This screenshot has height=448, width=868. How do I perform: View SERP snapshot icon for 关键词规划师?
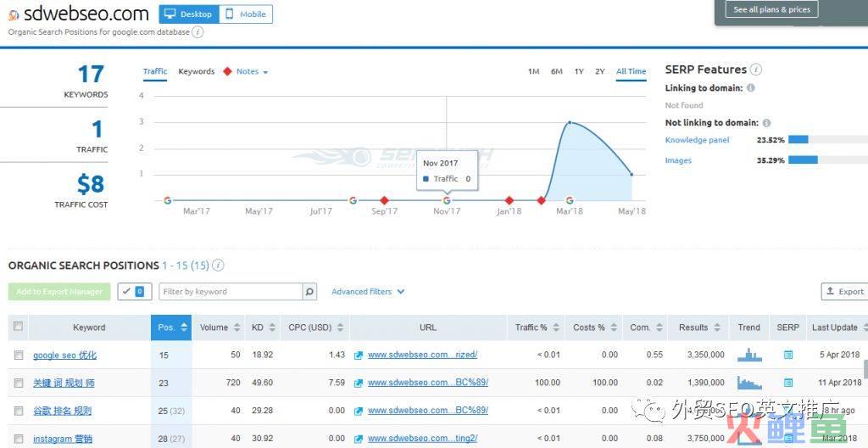point(788,383)
